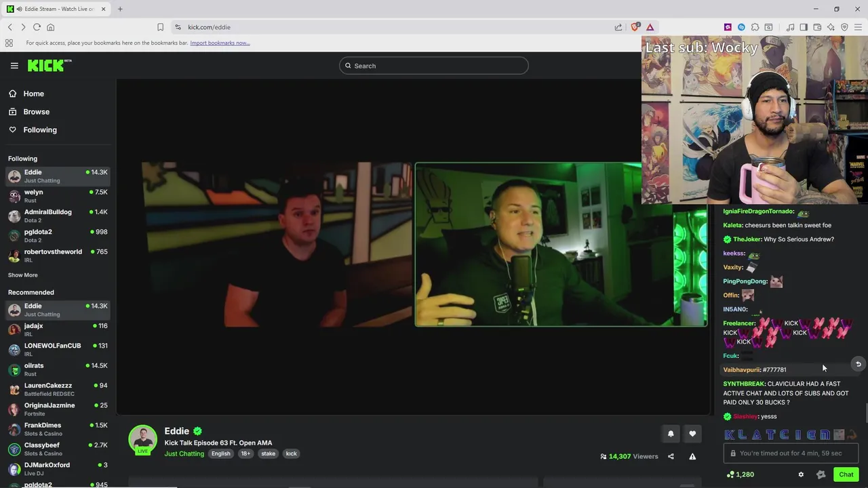This screenshot has height=488, width=868.
Task: Open AdmiralBulldog channel
Action: [58, 216]
